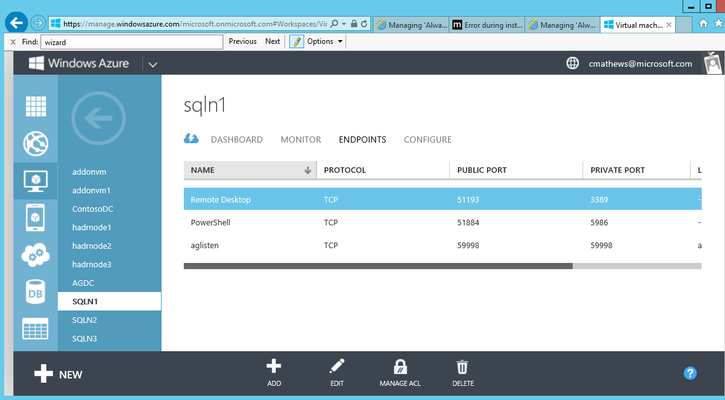Expand the Windows Azure header dropdown chevron

pyautogui.click(x=153, y=64)
